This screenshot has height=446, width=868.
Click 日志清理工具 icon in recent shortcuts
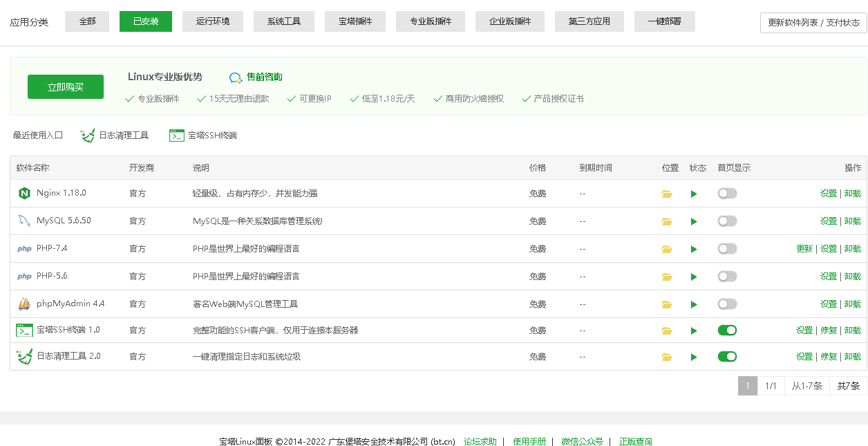coord(88,136)
